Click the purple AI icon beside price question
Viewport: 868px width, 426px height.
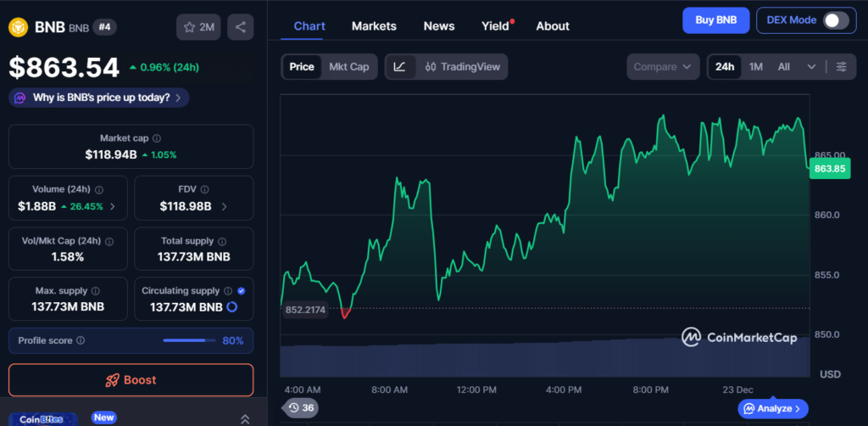coord(20,98)
